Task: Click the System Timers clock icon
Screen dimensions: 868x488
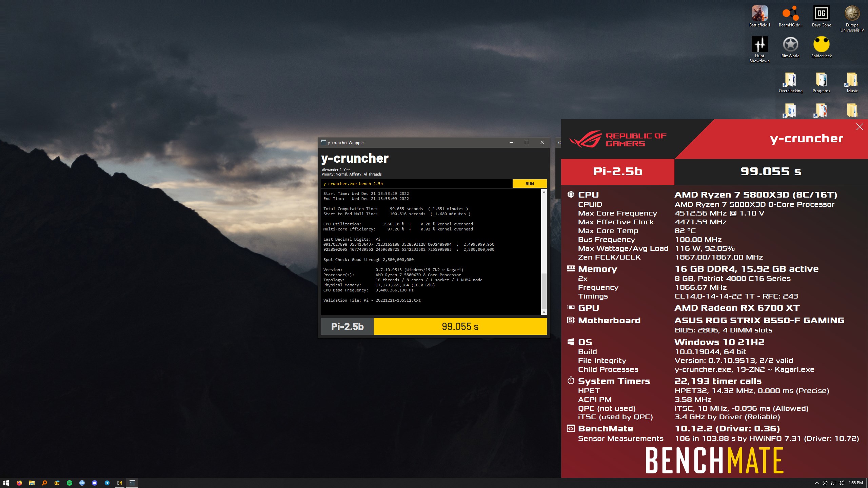Action: coord(571,381)
